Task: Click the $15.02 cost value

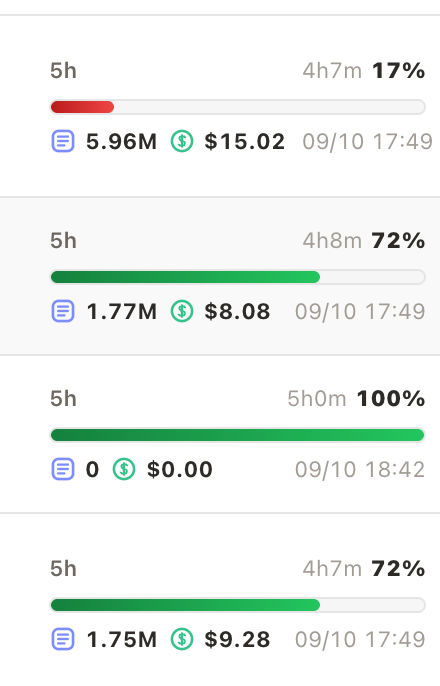Action: click(244, 141)
